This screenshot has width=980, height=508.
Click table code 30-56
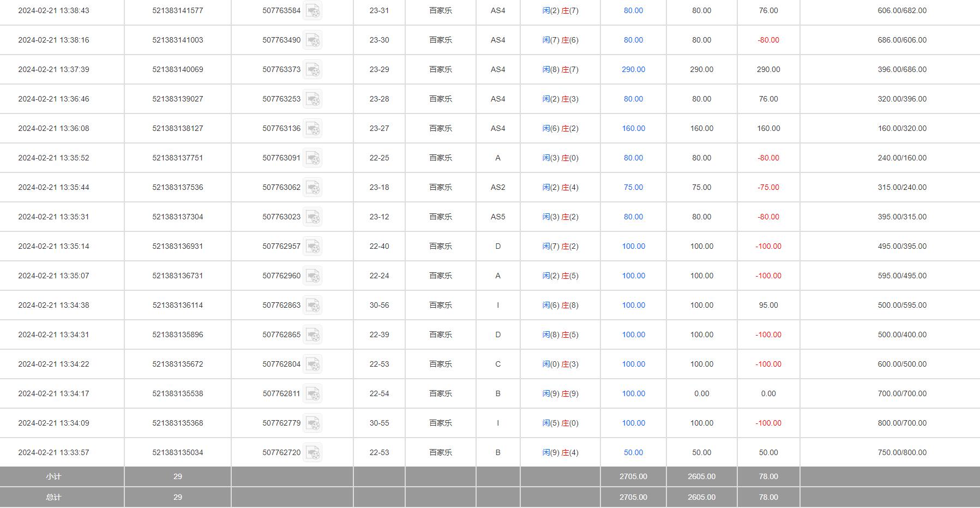(x=379, y=305)
